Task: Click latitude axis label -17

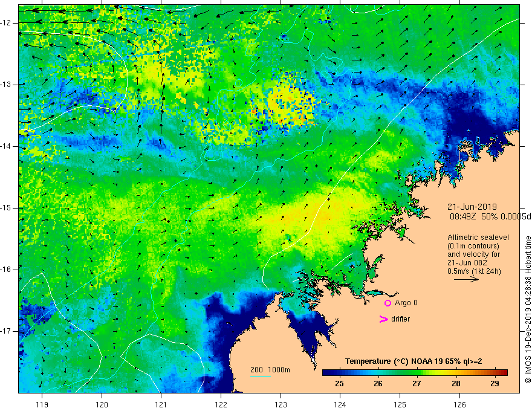Action: 6,331
